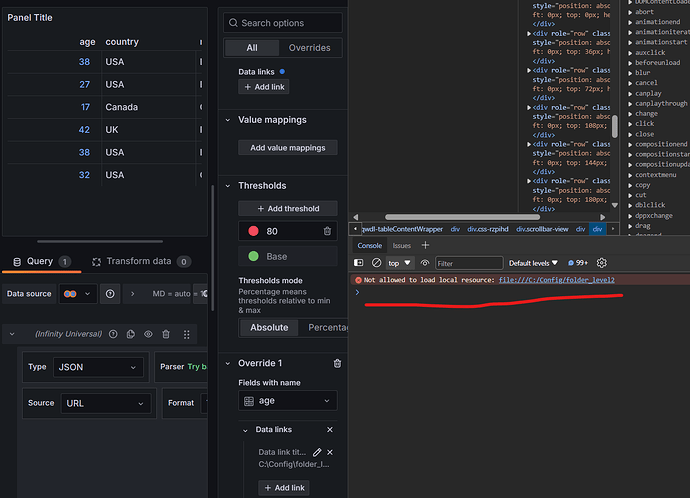This screenshot has height=498, width=690.
Task: Click Add threshold button
Action: [x=288, y=209]
